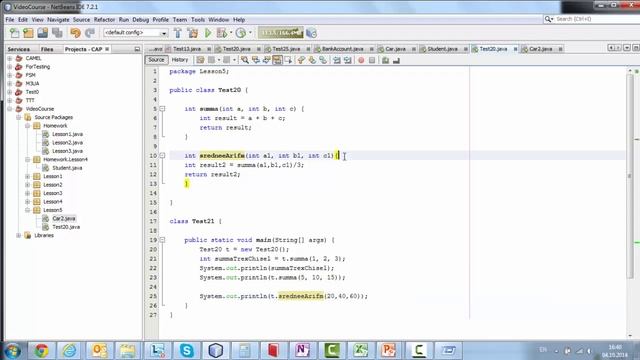Minimize the Projects panel

137,49
